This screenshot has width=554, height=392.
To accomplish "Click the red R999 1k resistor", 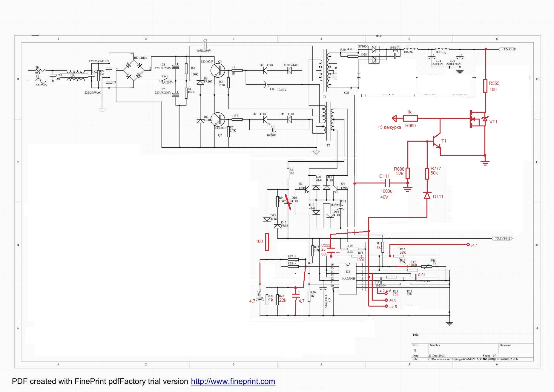I will [410, 119].
